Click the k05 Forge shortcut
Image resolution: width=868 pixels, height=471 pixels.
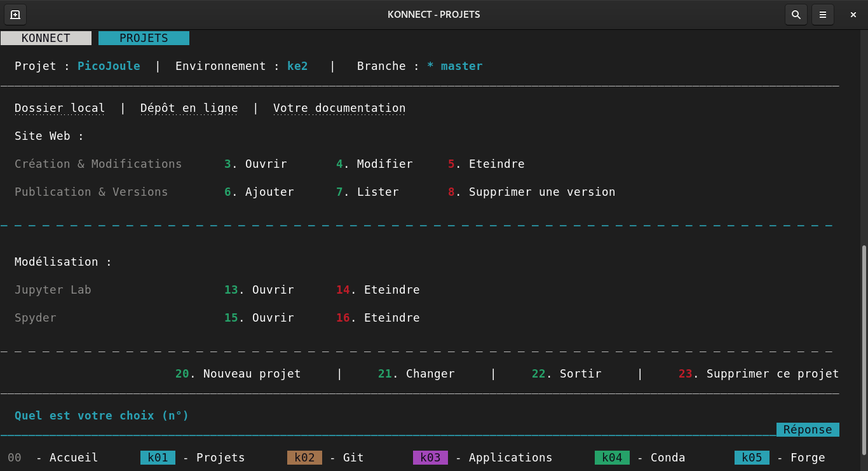click(780, 458)
